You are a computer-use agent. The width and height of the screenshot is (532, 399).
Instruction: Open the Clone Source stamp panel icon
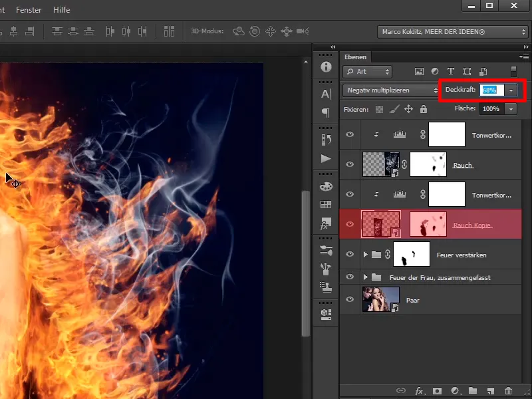(x=326, y=287)
